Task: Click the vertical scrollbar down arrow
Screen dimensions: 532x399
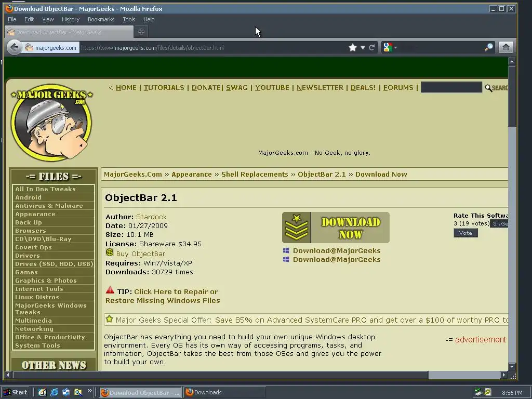Action: pos(512,367)
